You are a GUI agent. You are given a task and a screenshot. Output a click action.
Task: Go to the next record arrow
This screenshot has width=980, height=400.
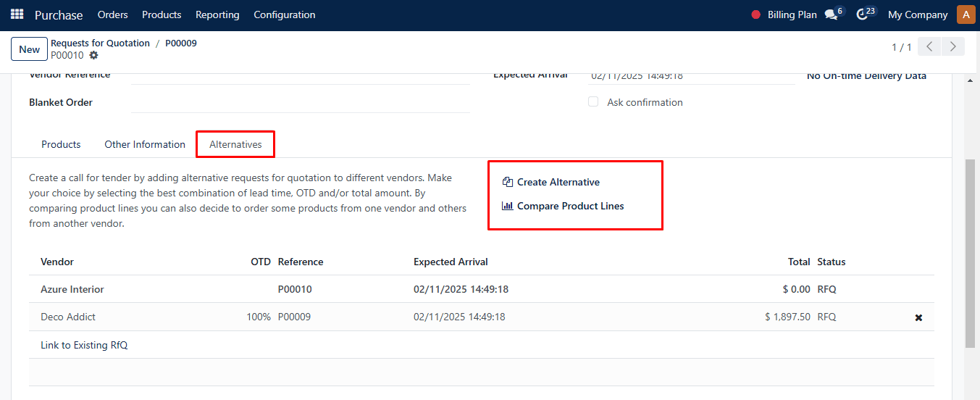(x=953, y=47)
